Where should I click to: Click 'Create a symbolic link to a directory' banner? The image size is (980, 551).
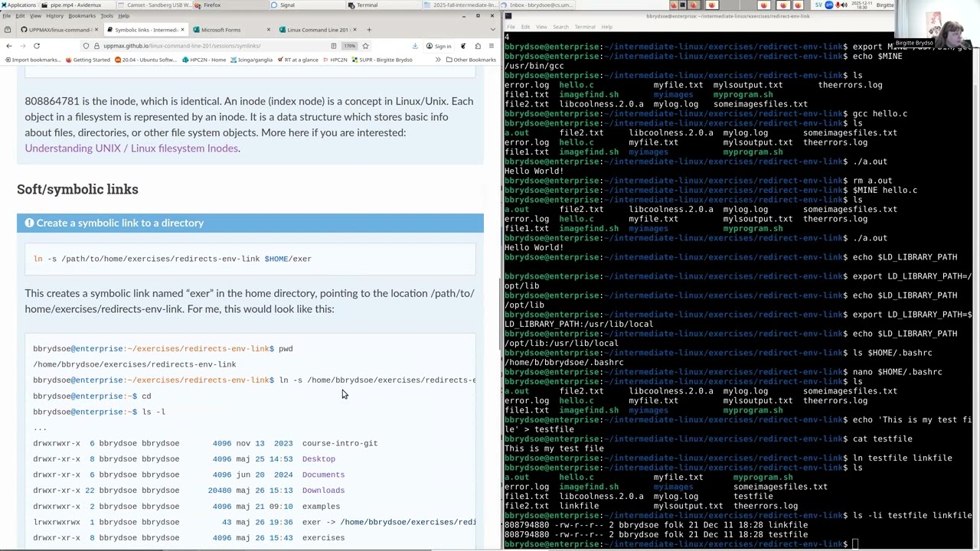coord(250,223)
